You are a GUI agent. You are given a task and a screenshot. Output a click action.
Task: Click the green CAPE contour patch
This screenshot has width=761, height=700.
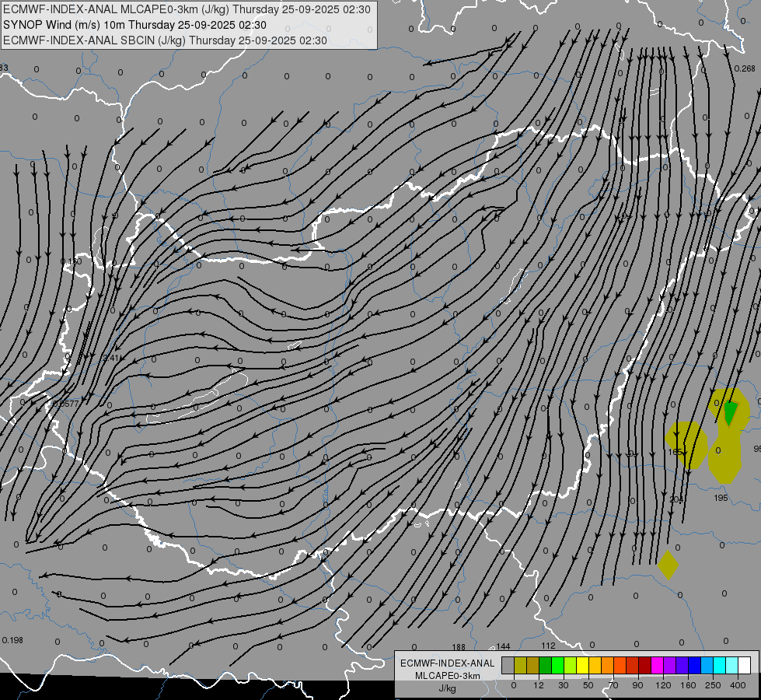point(731,413)
